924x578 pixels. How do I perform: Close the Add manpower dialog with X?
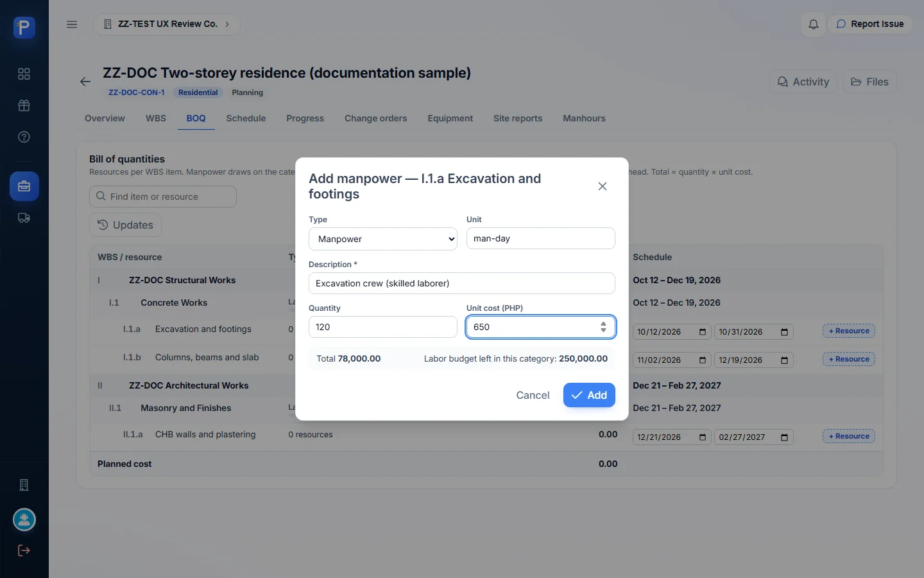point(603,186)
